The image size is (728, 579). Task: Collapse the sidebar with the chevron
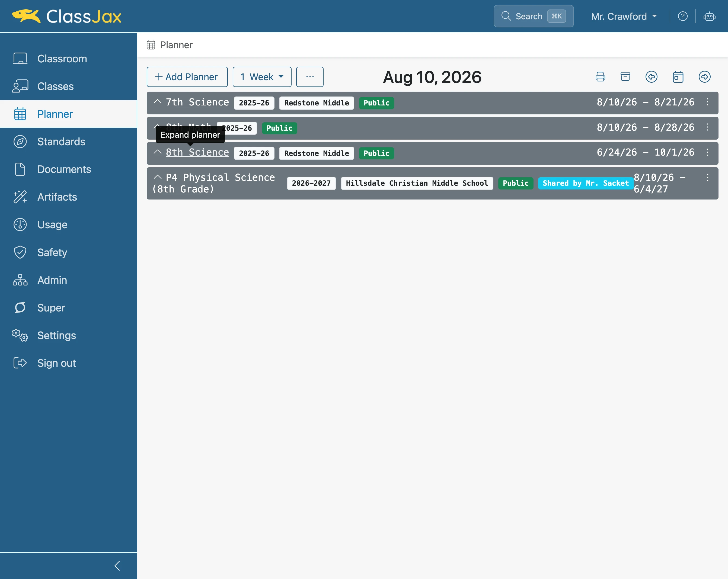(x=117, y=565)
